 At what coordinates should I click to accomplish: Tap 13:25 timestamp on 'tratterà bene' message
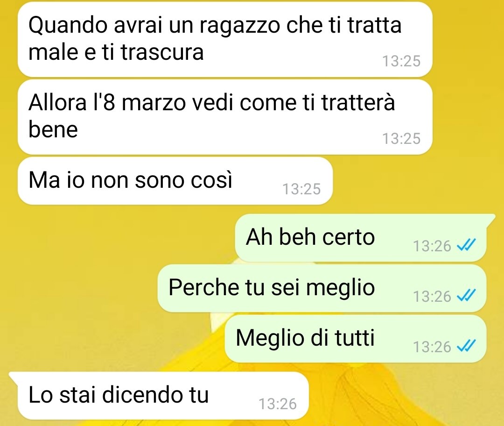pyautogui.click(x=401, y=139)
